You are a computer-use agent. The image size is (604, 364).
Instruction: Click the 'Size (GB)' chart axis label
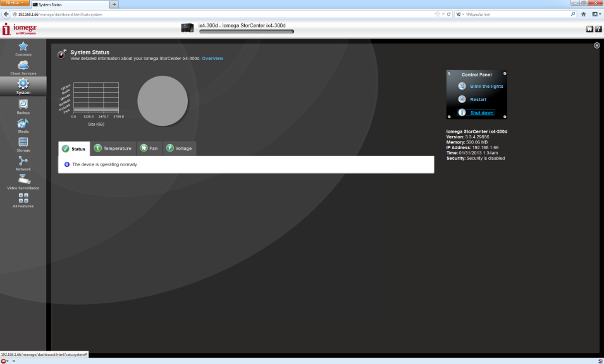pos(96,124)
